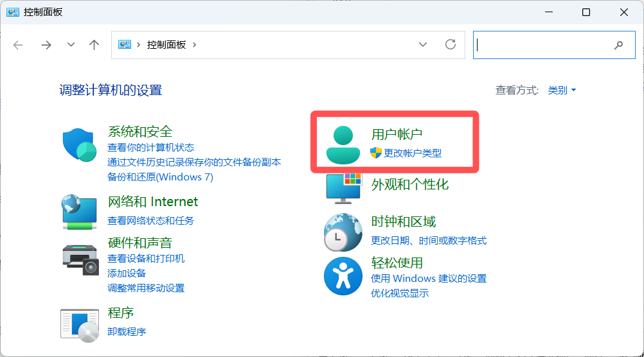Open 硬件和声音 category heading

click(x=139, y=243)
